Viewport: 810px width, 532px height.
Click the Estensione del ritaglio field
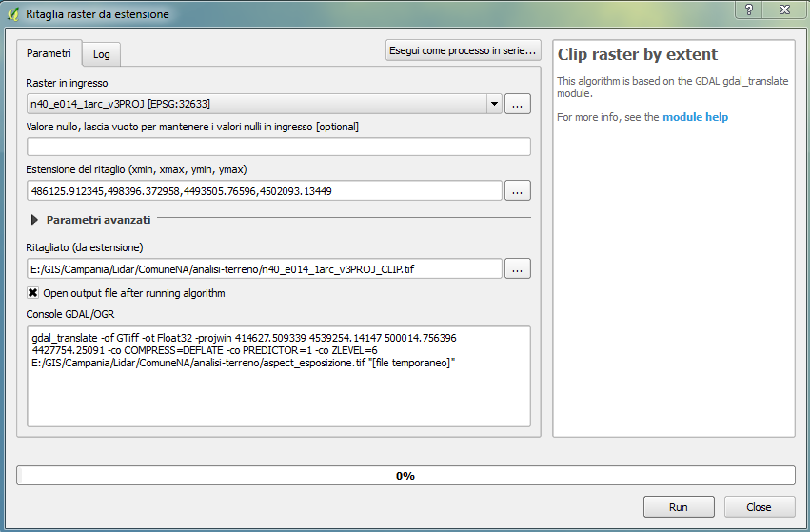(264, 190)
